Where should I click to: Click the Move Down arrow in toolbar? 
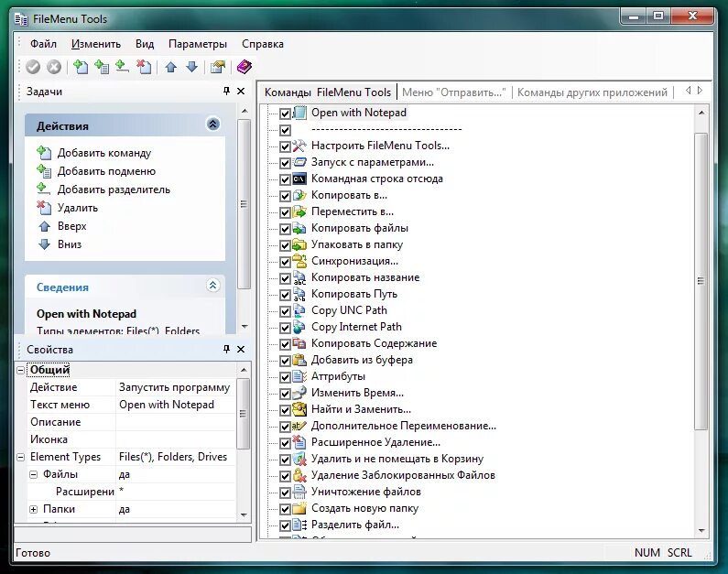click(191, 67)
